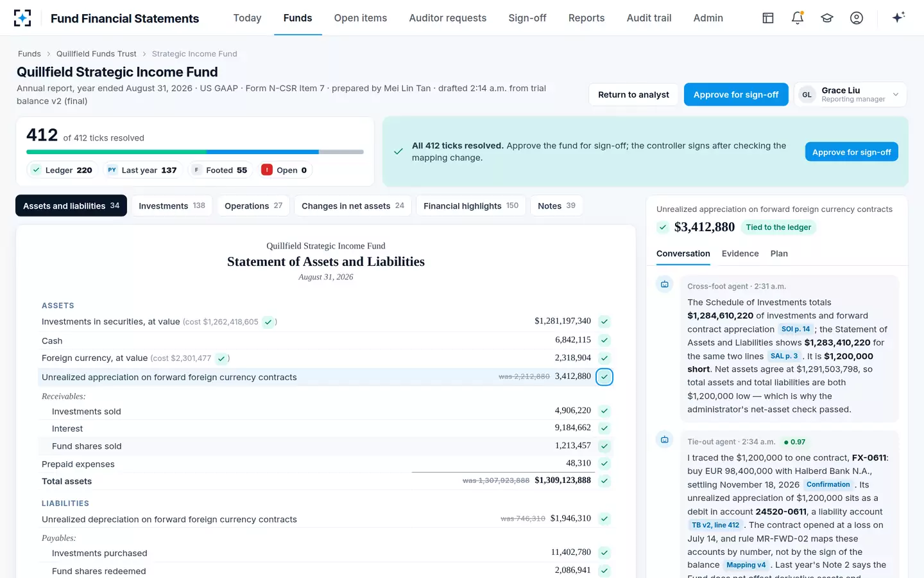924x578 pixels.
Task: Open the Financial highlights 150 tab
Action: click(471, 206)
